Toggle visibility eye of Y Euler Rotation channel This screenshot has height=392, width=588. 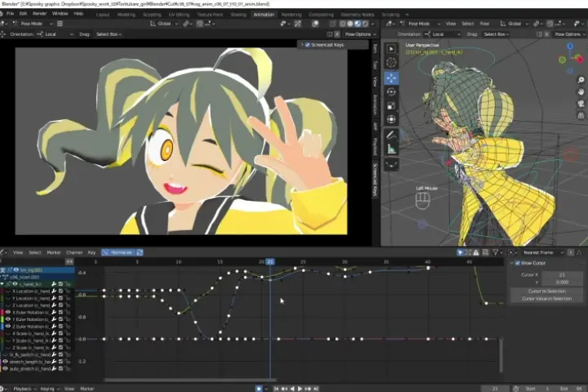click(x=8, y=319)
